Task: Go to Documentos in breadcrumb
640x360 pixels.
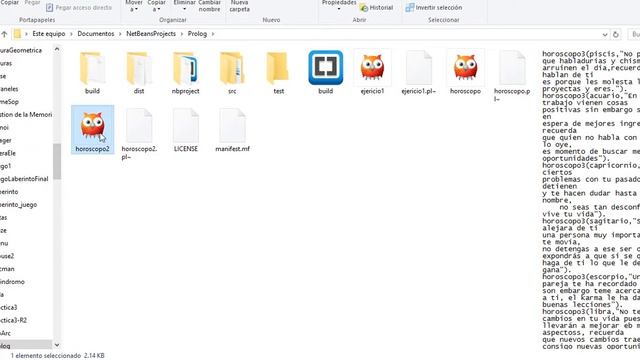Action: click(x=96, y=34)
